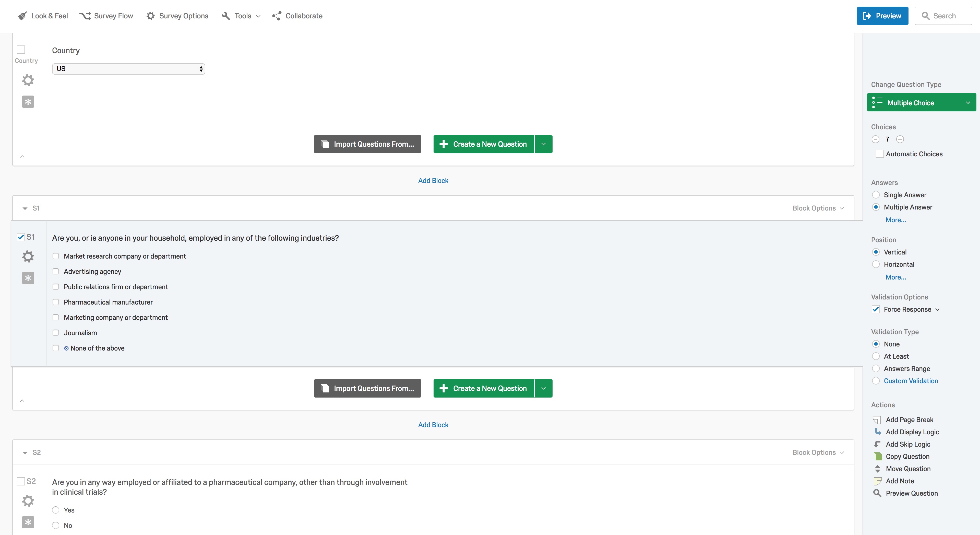
Task: Click the piped text asterisk icon on S1
Action: [x=28, y=278]
